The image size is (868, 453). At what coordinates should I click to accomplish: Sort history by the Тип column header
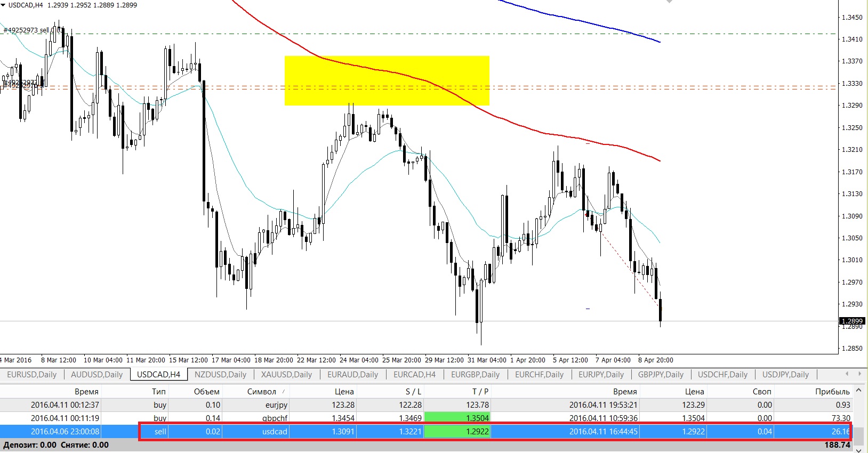pos(158,391)
